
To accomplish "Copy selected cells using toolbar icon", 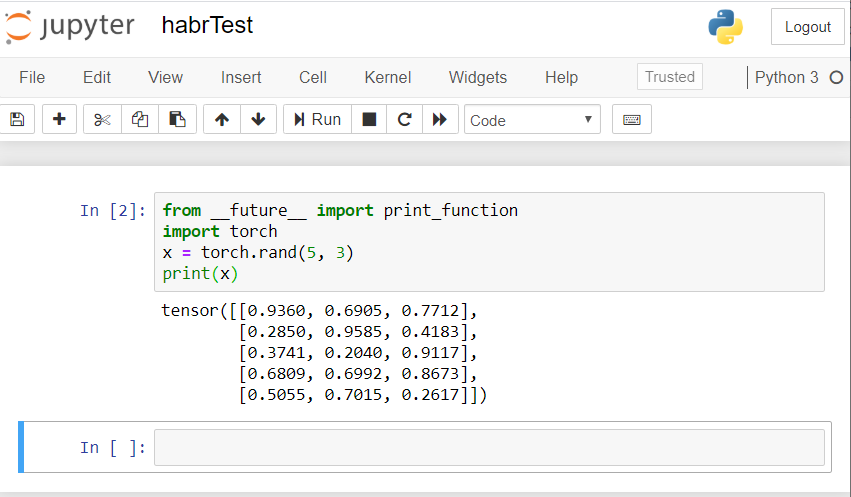I will pos(140,120).
